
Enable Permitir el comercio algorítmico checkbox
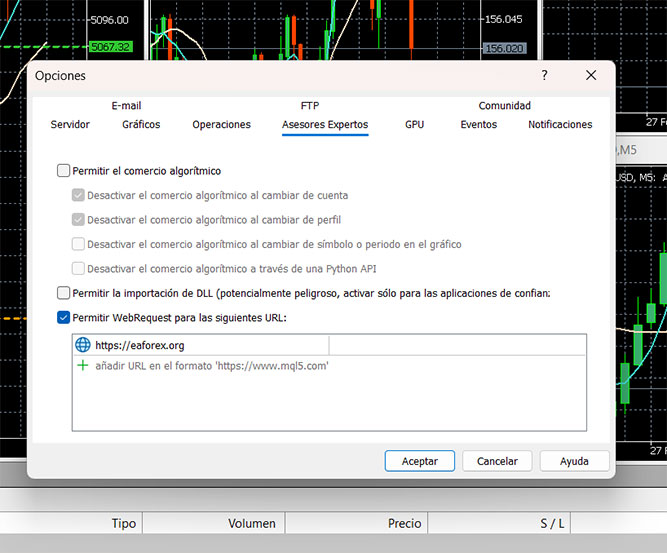(64, 171)
